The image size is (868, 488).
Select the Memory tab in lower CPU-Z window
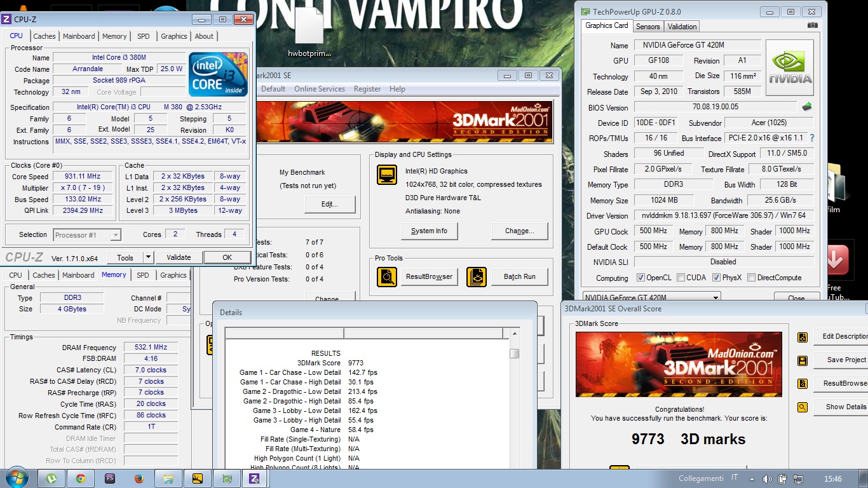[x=114, y=275]
